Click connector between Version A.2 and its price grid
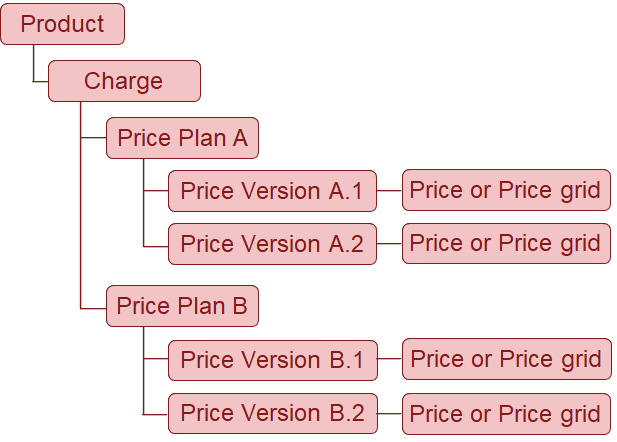 click(x=390, y=244)
